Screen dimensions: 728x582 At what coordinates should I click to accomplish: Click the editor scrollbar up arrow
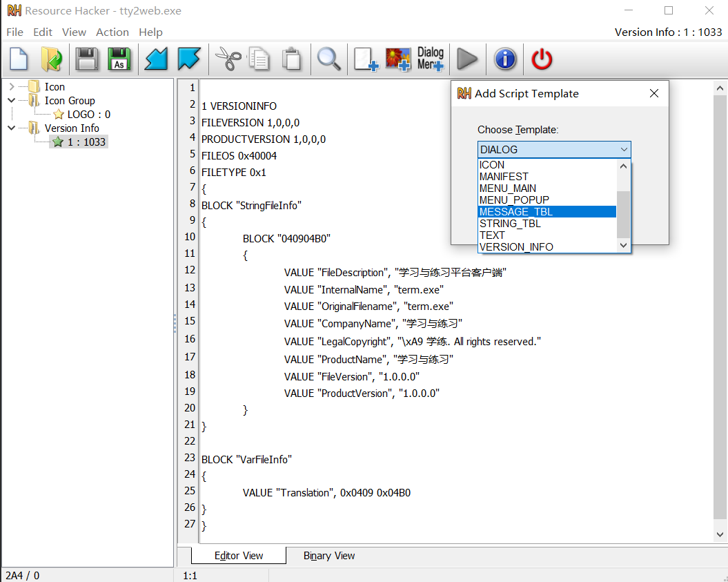[720, 88]
